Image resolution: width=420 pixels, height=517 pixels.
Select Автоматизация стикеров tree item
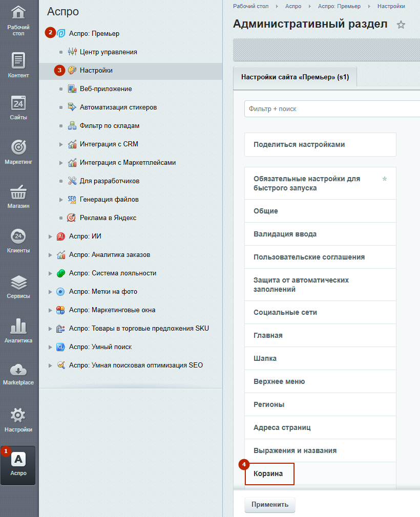pos(118,107)
